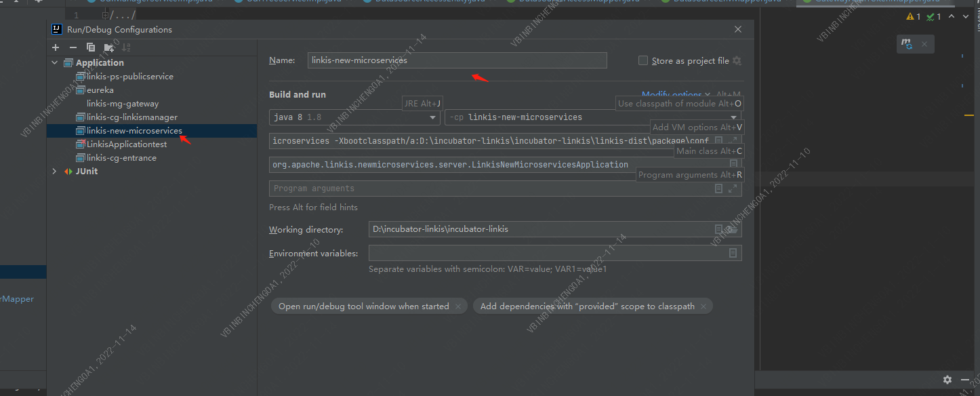Remove the 'Open run/debug tool window when started' chip
980x396 pixels.
pyautogui.click(x=458, y=306)
